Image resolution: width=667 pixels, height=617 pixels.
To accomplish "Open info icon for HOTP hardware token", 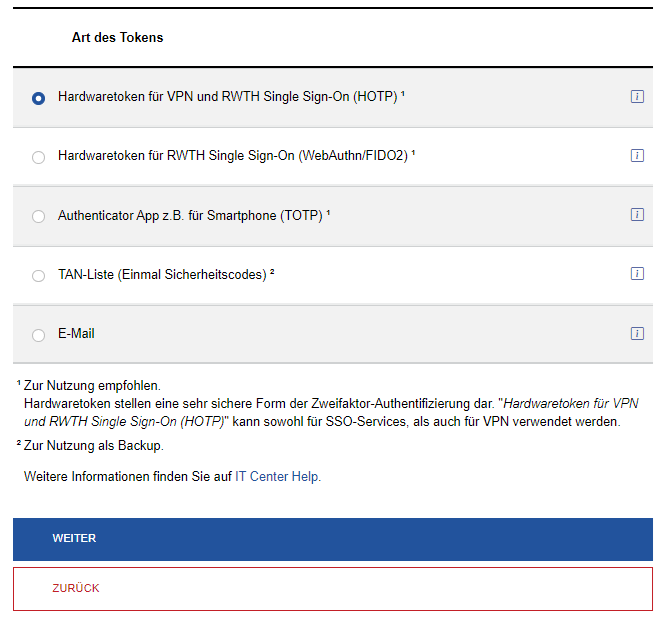I will pyautogui.click(x=637, y=97).
